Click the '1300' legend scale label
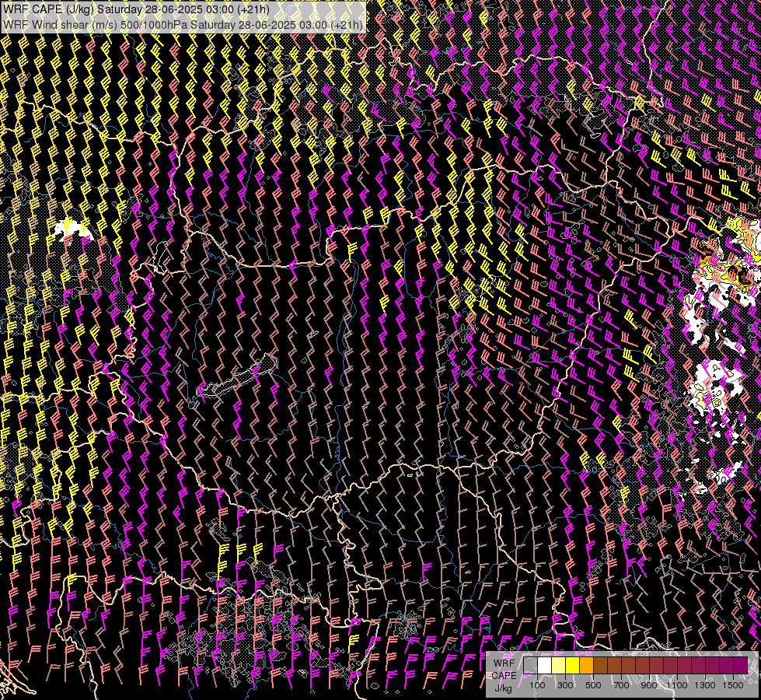Image resolution: width=761 pixels, height=700 pixels. (705, 685)
